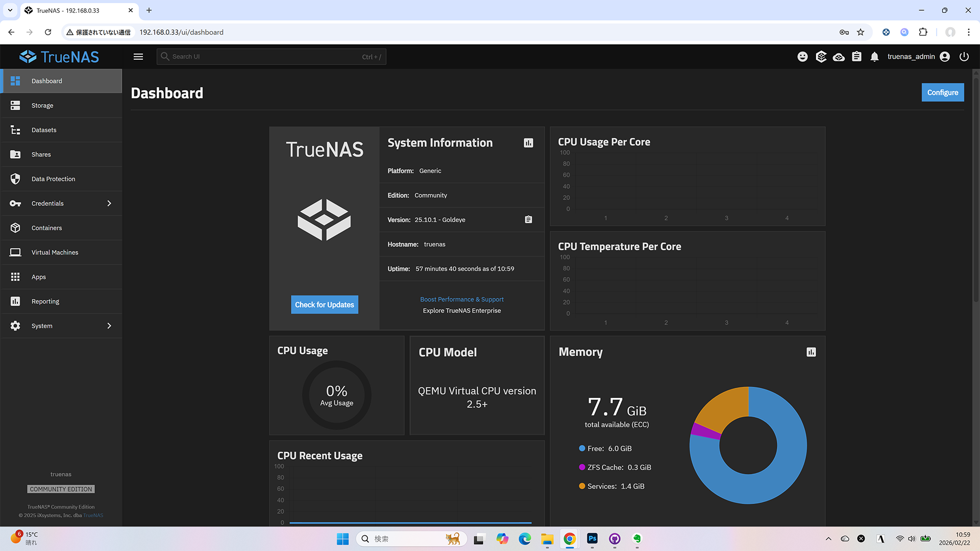Open System Information reports chart icon
The image size is (980, 551).
coord(528,143)
